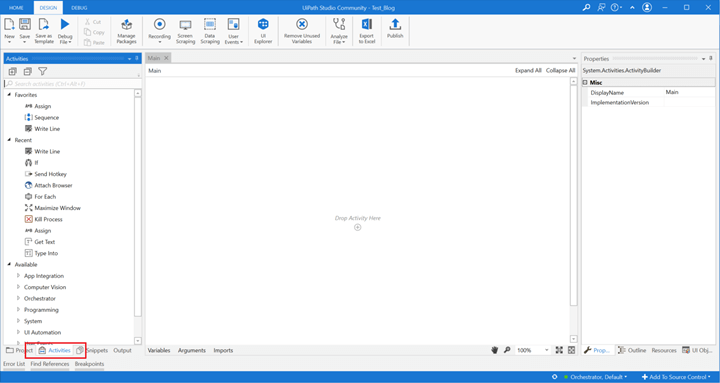Expand Orchestrator category

pos(18,298)
